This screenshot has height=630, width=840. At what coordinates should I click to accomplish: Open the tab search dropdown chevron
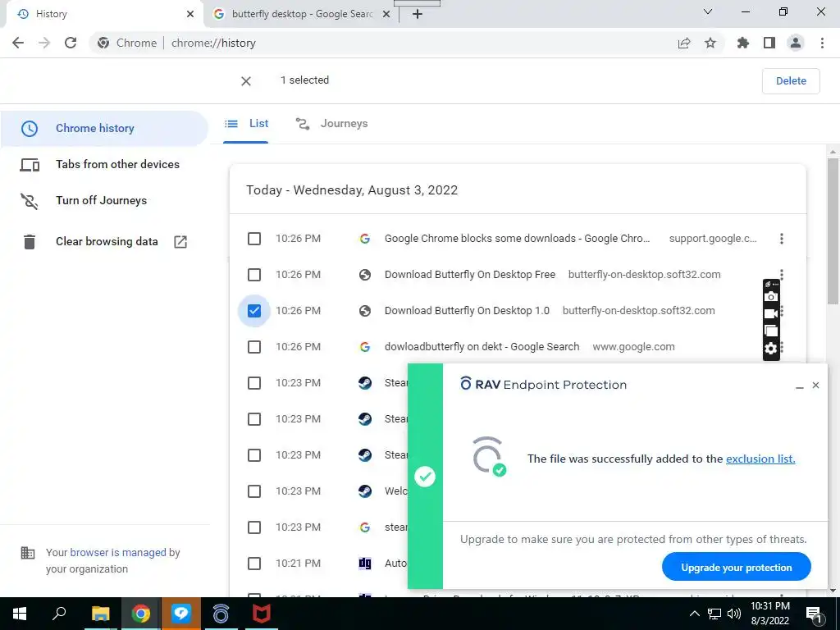pos(708,11)
